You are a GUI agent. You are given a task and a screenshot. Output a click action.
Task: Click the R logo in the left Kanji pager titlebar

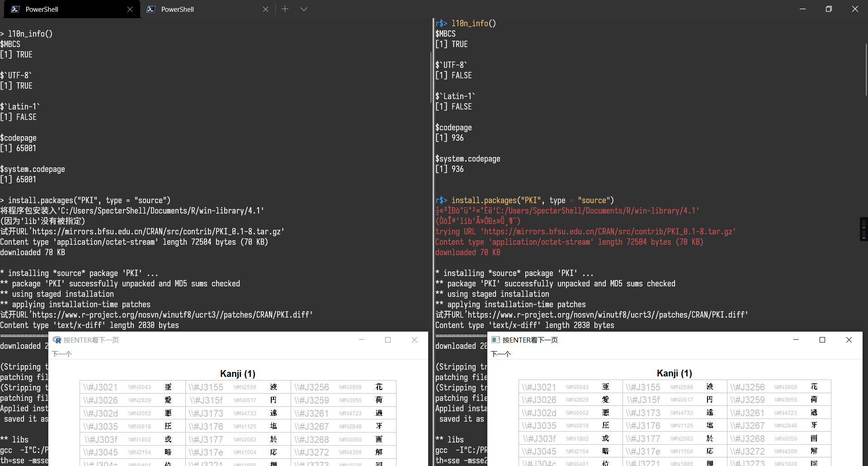(x=57, y=340)
